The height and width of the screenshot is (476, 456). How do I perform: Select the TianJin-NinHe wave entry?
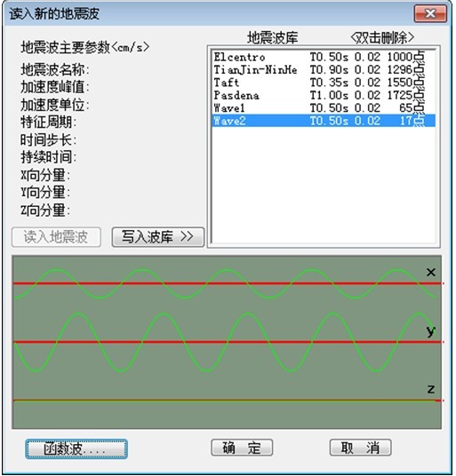(x=324, y=69)
